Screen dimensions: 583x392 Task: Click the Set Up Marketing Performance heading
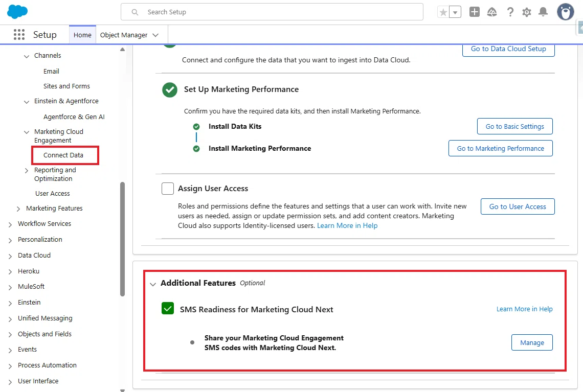[241, 89]
